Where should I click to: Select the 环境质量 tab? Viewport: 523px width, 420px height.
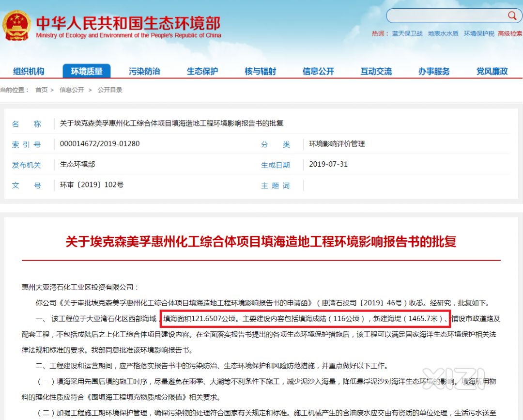coord(87,71)
